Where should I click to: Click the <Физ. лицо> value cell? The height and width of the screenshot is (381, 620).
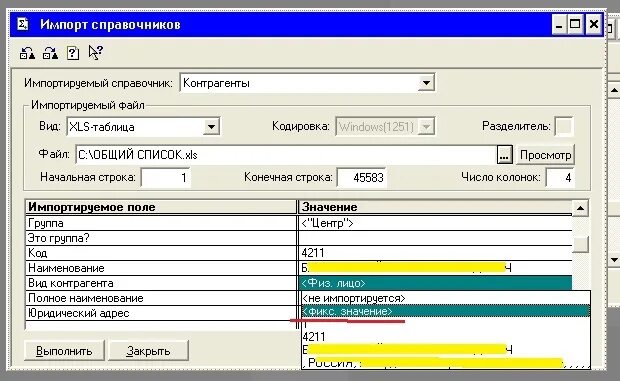[435, 283]
